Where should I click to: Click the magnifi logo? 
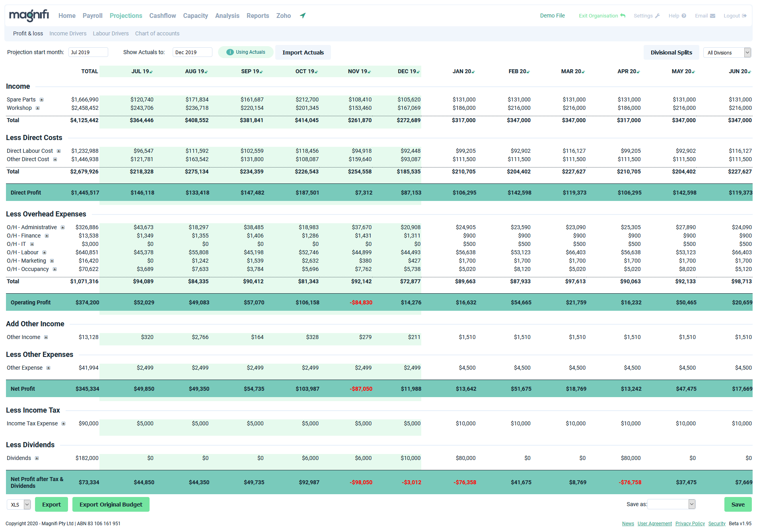[x=29, y=16]
